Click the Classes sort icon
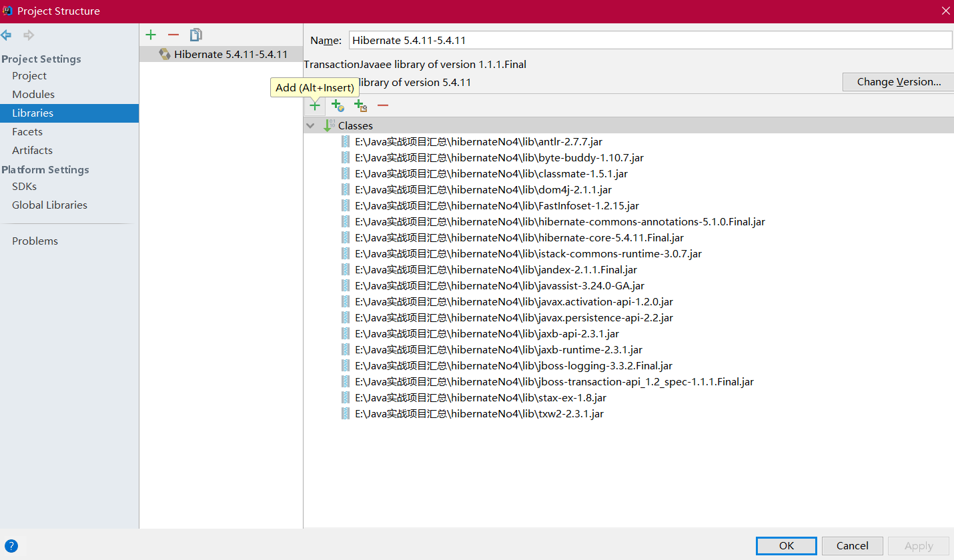The image size is (954, 560). coord(329,125)
